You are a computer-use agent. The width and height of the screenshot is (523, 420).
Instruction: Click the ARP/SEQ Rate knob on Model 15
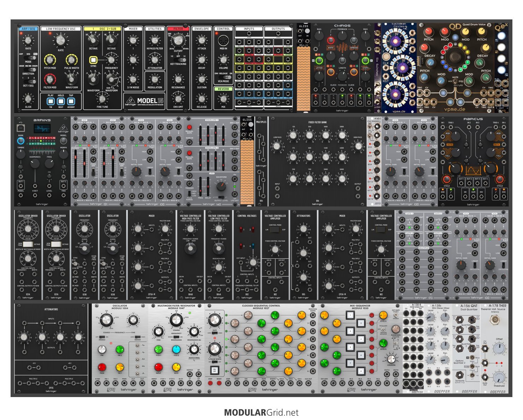click(x=28, y=41)
